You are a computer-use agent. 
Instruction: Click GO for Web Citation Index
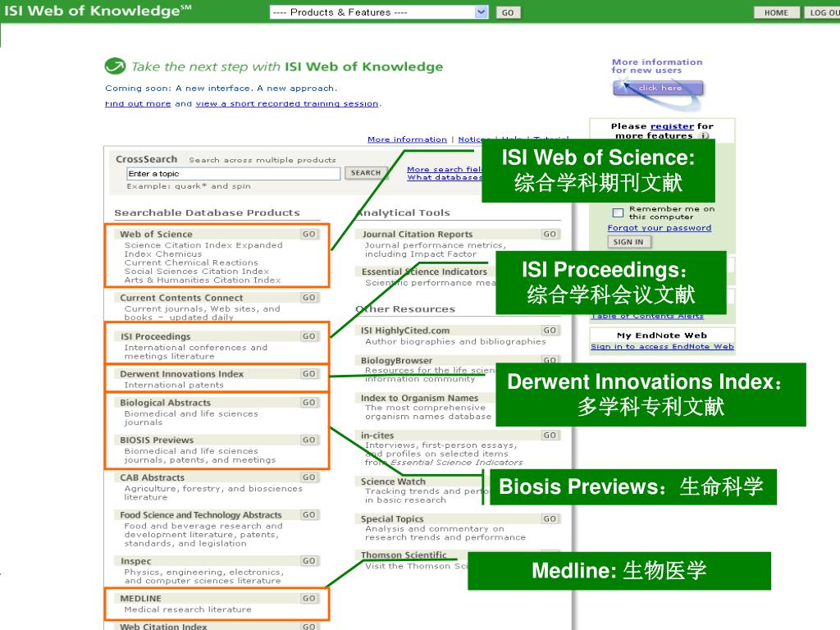[309, 626]
